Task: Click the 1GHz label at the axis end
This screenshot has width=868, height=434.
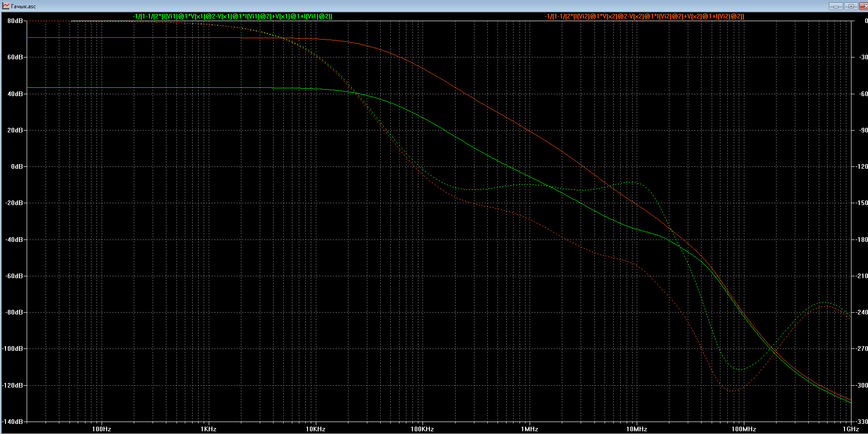Action: tap(851, 429)
